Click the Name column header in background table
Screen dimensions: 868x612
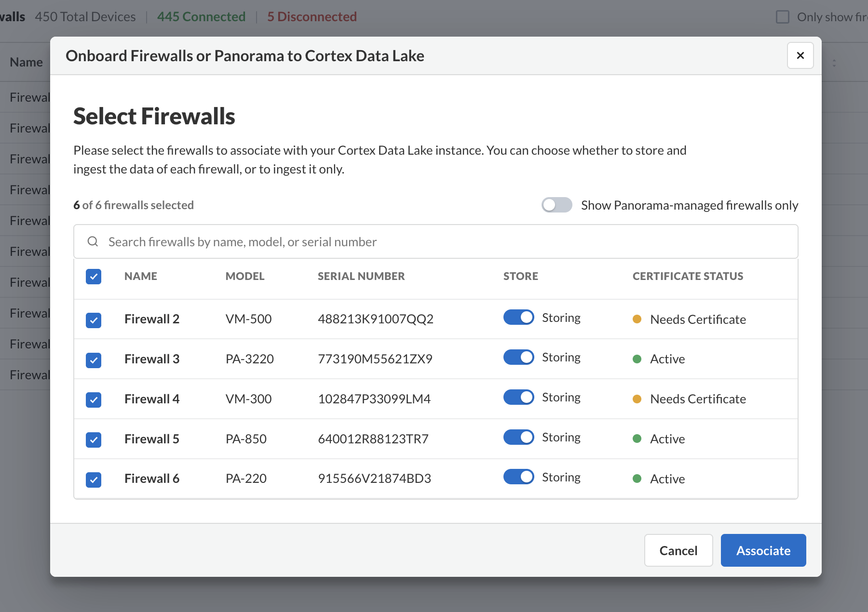27,62
